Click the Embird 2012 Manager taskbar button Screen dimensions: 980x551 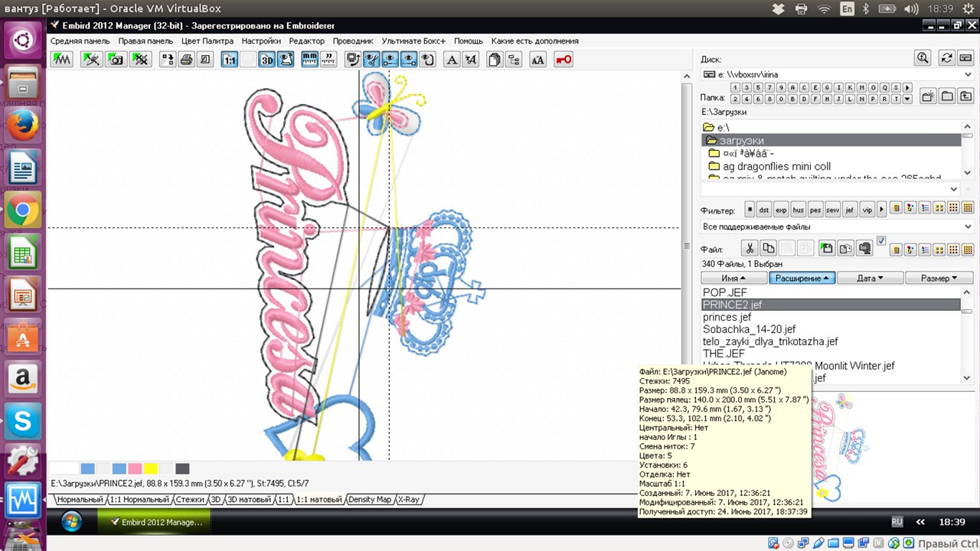click(155, 522)
